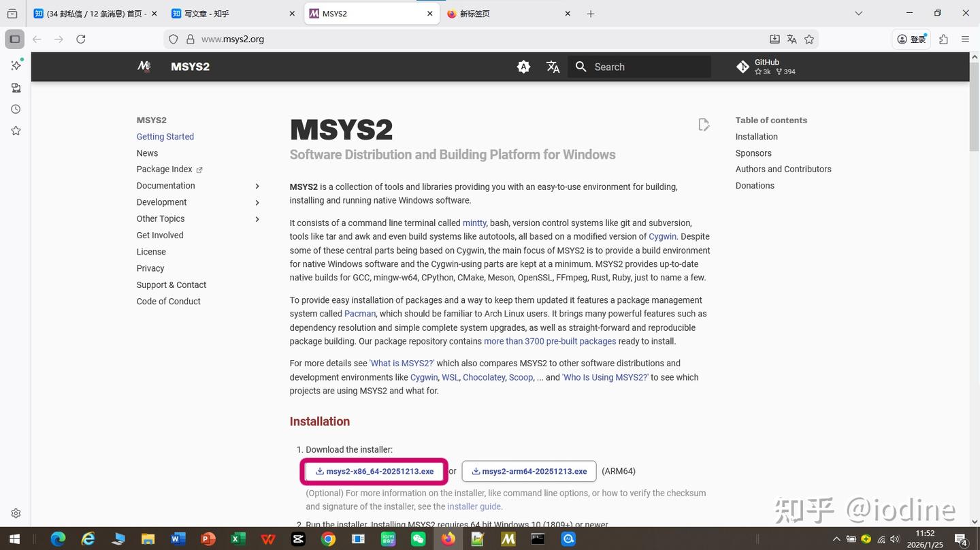Open the installer guide link
The height and width of the screenshot is (550, 980).
[x=474, y=506]
